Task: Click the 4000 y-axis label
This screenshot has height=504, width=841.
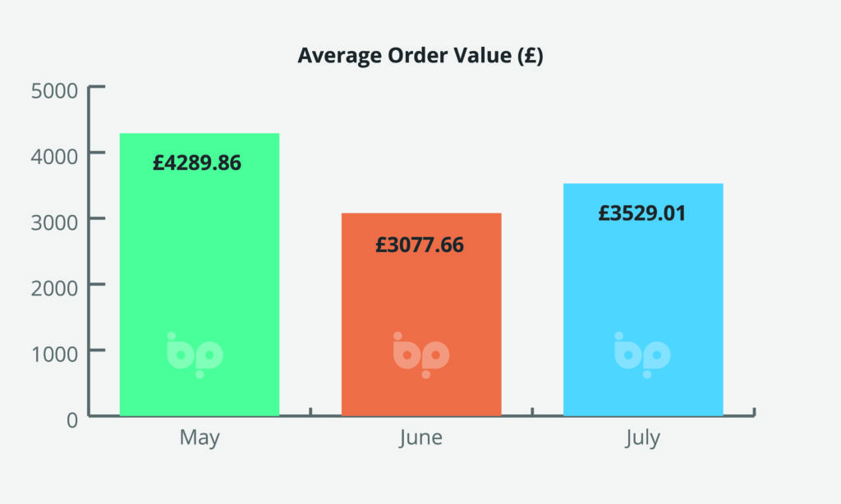Action: (54, 157)
